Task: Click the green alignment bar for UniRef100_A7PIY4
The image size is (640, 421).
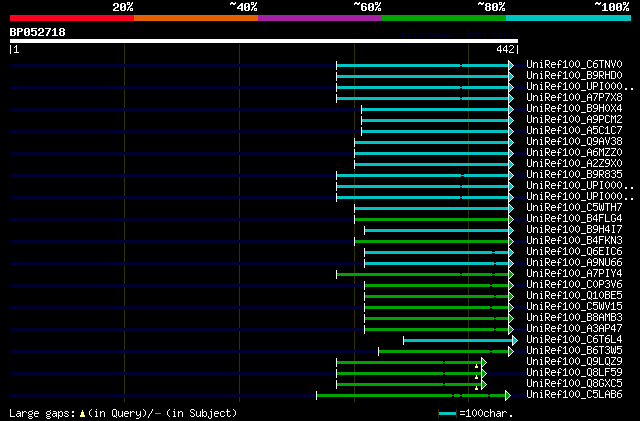Action: tap(422, 274)
